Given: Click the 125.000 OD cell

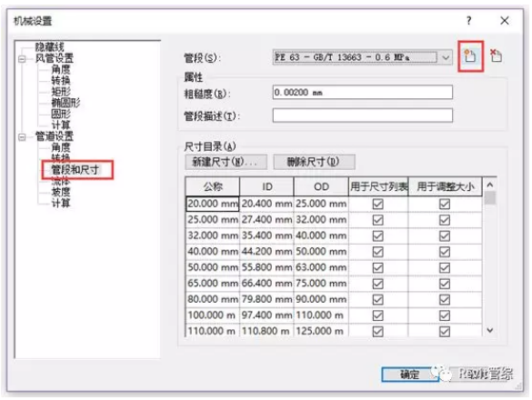Looking at the screenshot, I should 321,331.
